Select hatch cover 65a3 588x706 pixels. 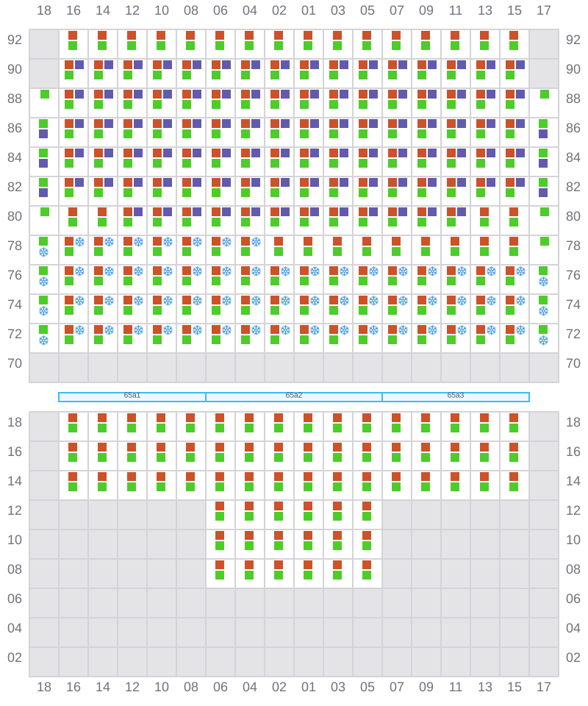pos(456,397)
